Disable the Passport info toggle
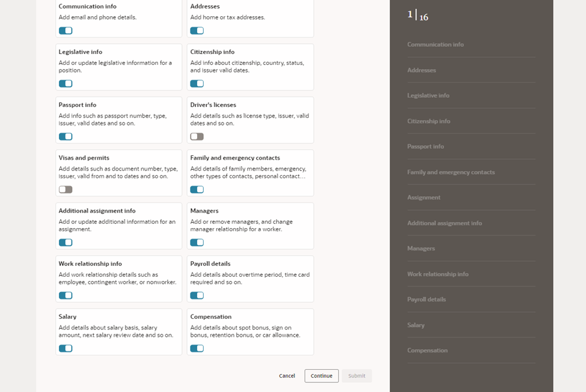 66,136
